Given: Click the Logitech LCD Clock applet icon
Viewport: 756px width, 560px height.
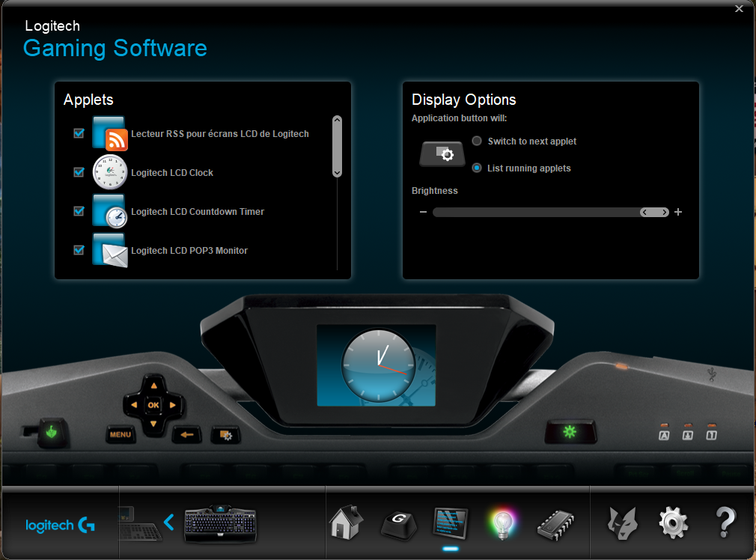Looking at the screenshot, I should click(110, 172).
